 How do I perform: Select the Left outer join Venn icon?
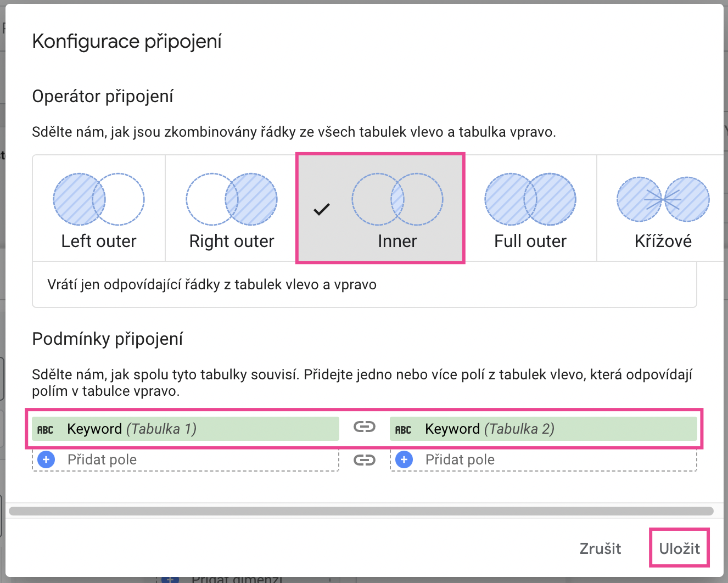pos(99,199)
